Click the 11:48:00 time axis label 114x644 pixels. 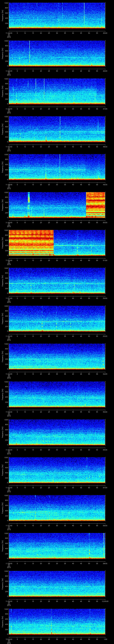click(9, 184)
